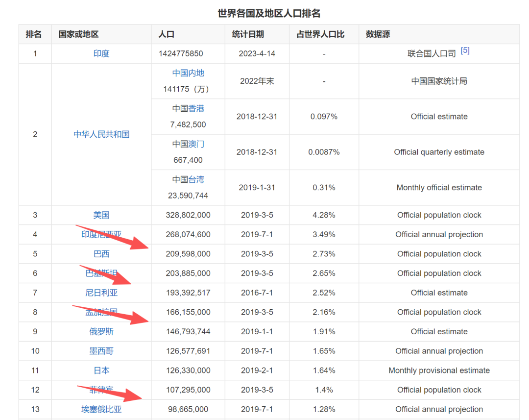
Task: Click India's population value 1424775850
Action: [181, 53]
